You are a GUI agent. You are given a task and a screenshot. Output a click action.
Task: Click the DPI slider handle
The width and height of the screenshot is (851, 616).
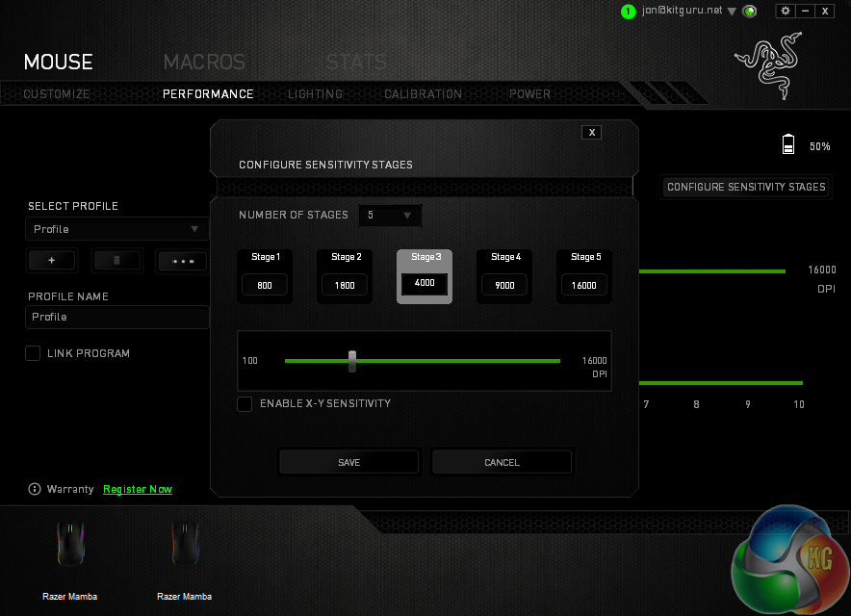pos(352,361)
